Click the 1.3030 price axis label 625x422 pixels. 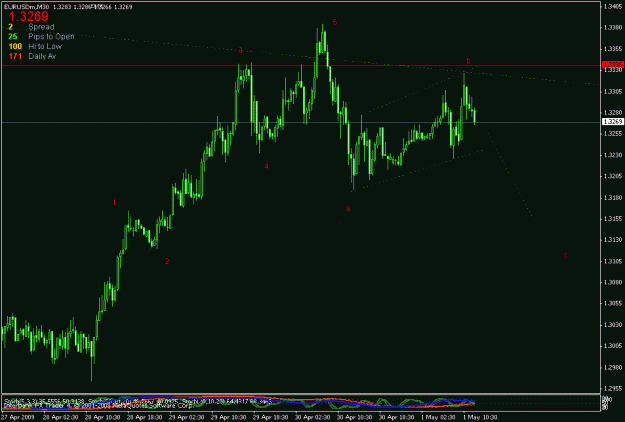tap(613, 325)
